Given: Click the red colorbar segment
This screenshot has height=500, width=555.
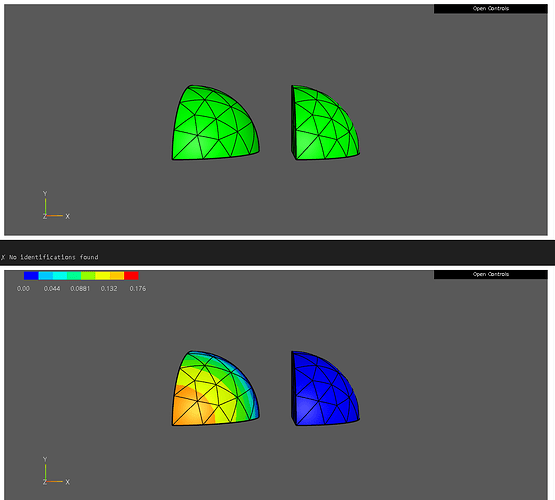Looking at the screenshot, I should point(131,276).
